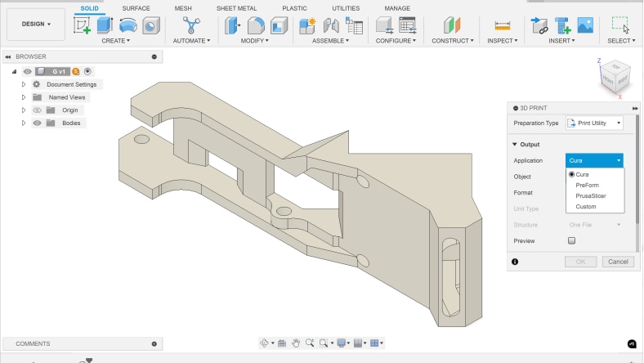The image size is (644, 363).
Task: Hide the Bodies folder with eye icon
Action: (x=36, y=123)
